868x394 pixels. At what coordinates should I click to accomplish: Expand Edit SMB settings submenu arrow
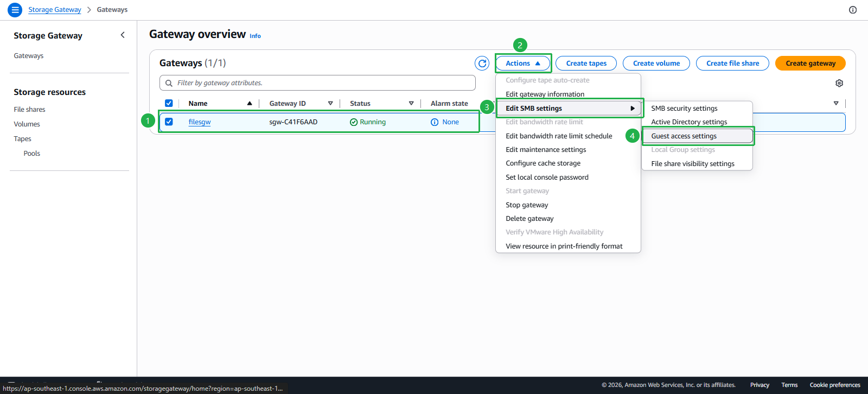pyautogui.click(x=633, y=109)
